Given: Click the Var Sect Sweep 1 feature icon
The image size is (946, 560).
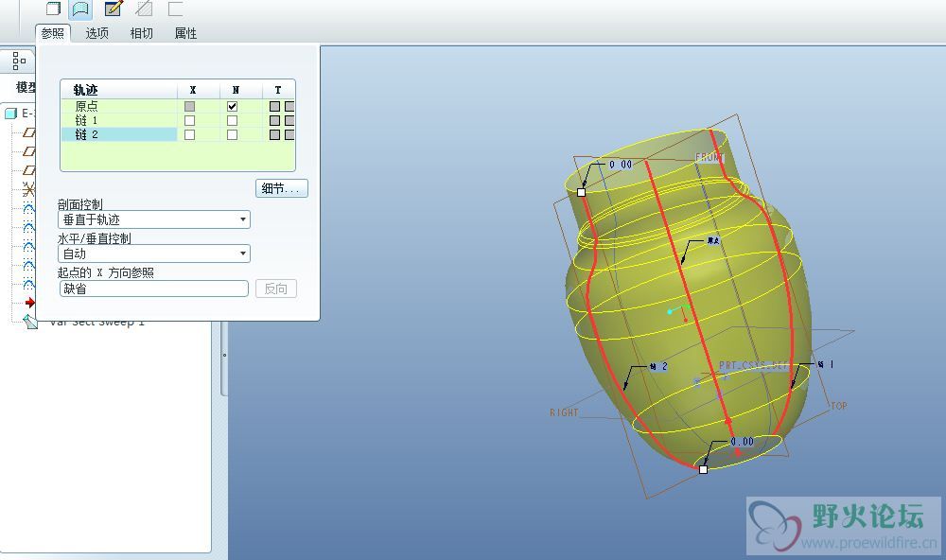Looking at the screenshot, I should point(30,322).
